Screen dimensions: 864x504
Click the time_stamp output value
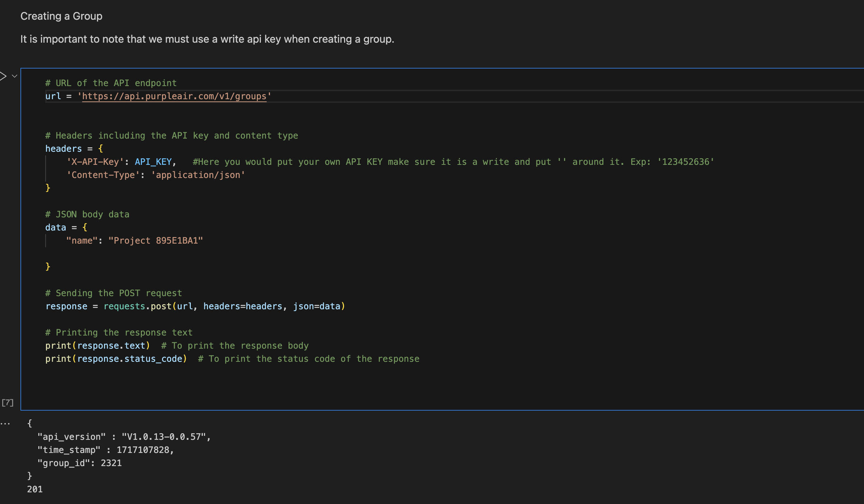pos(143,450)
